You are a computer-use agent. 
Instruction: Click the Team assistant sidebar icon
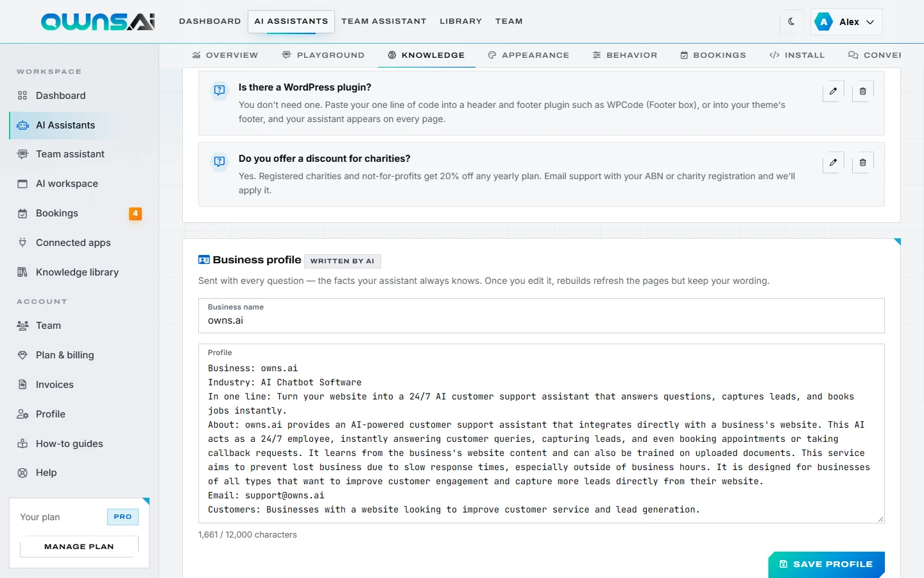point(22,154)
